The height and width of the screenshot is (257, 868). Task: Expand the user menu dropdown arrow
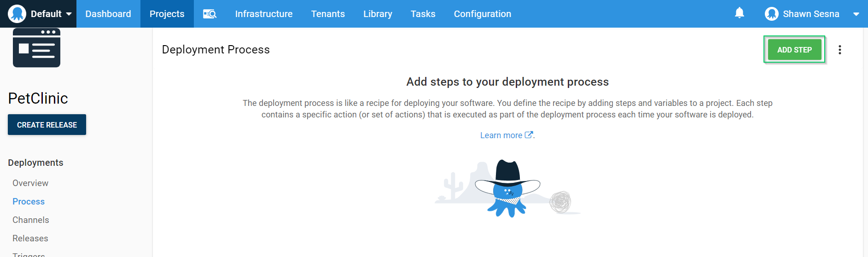(856, 14)
